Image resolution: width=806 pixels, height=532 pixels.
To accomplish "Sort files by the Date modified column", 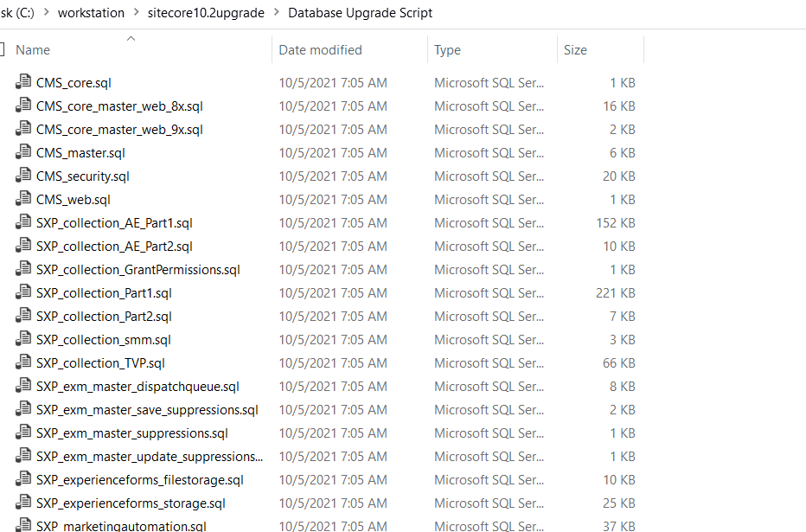I will [320, 50].
